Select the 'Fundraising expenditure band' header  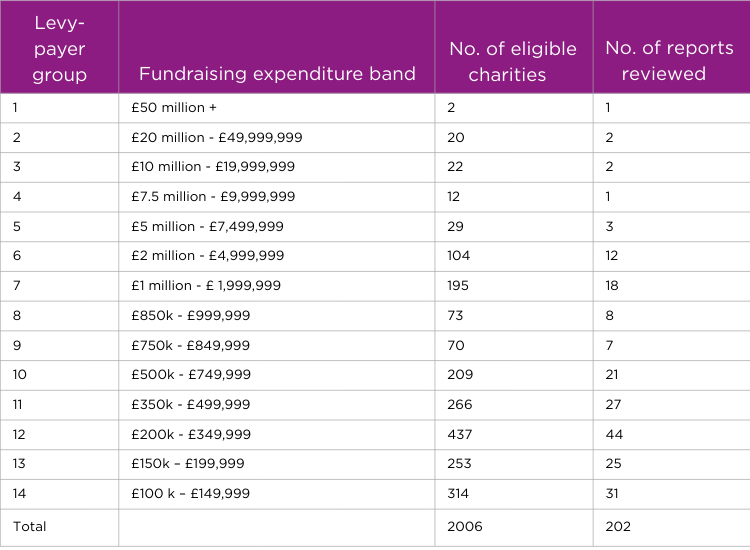pyautogui.click(x=276, y=74)
